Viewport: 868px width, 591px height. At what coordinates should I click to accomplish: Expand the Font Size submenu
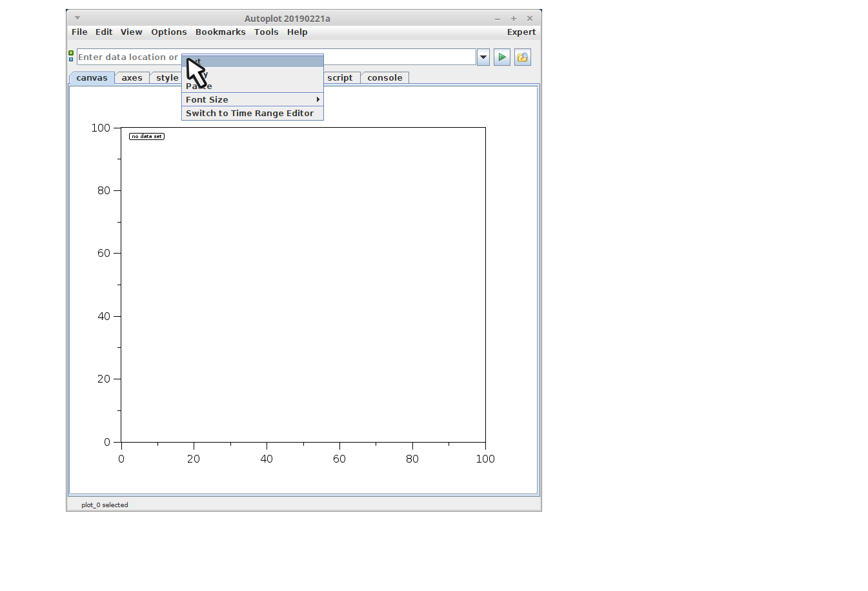[252, 99]
